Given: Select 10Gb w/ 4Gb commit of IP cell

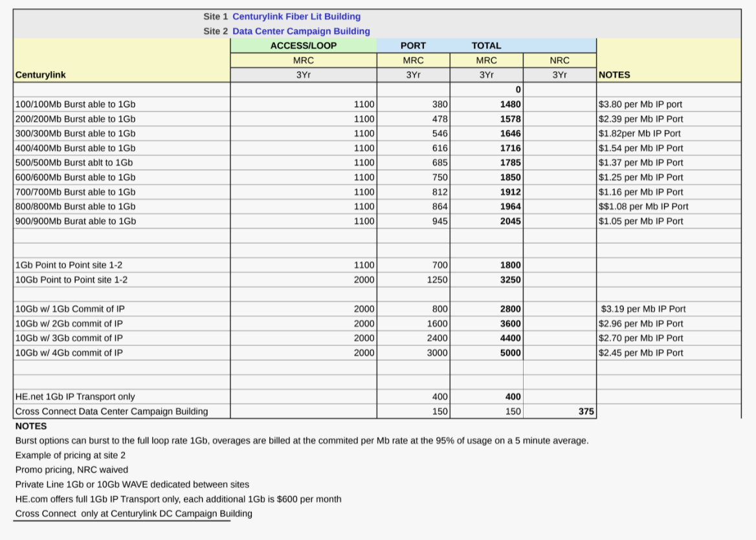Looking at the screenshot, I should tap(69, 353).
